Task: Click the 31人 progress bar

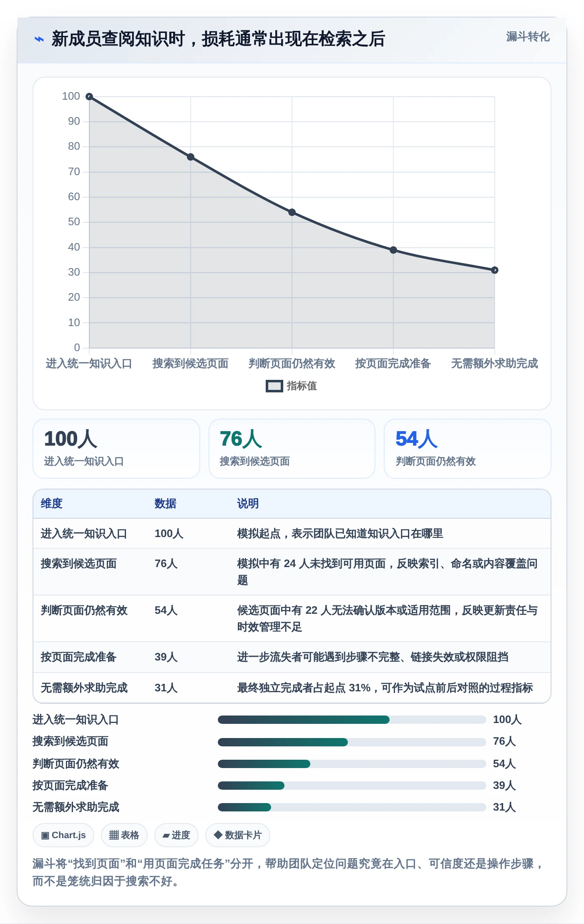Action: (352, 807)
